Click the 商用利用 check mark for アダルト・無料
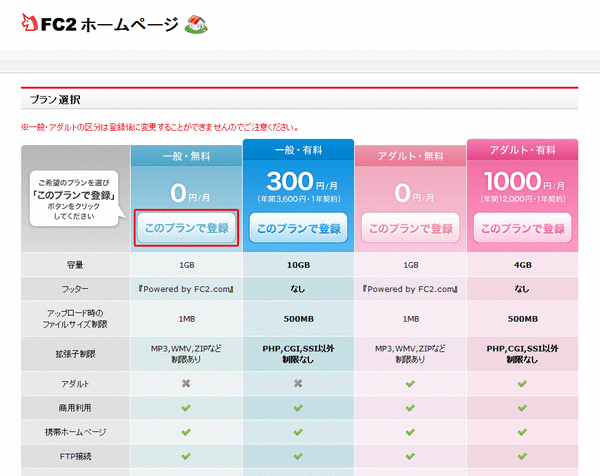The height and width of the screenshot is (476, 600). (x=410, y=408)
